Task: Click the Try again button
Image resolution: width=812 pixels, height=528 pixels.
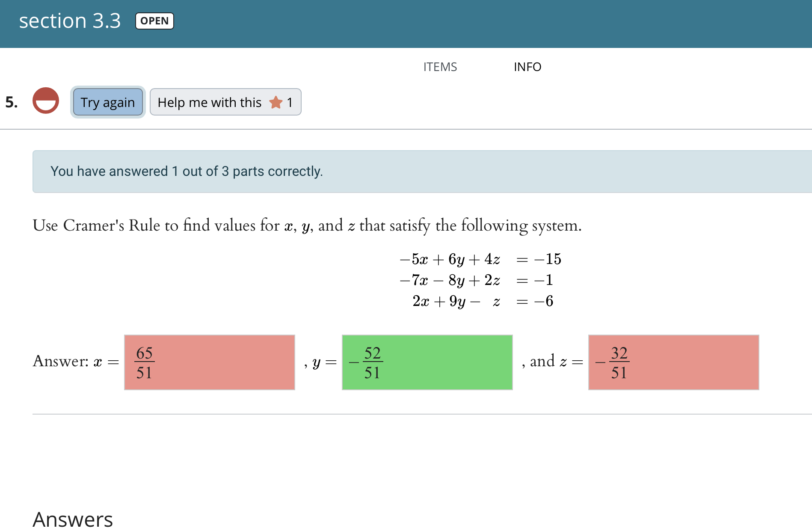Action: click(108, 102)
